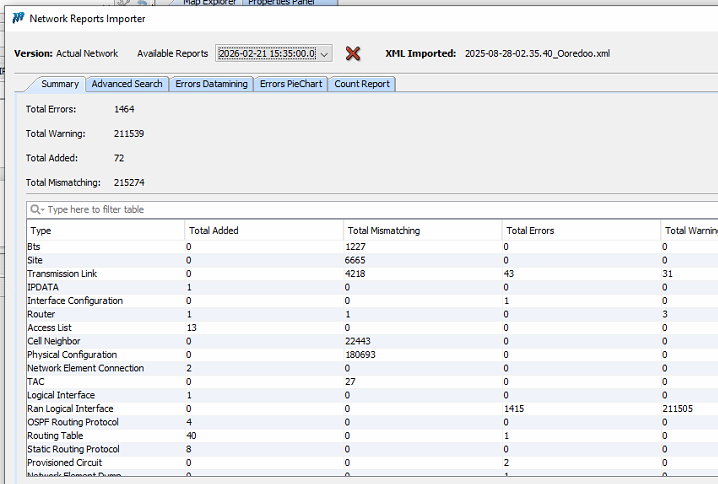Switch to the Summary tab

59,84
